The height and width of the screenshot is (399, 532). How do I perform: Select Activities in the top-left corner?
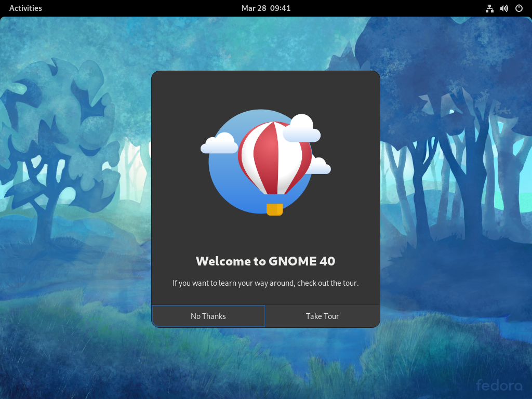click(25, 8)
